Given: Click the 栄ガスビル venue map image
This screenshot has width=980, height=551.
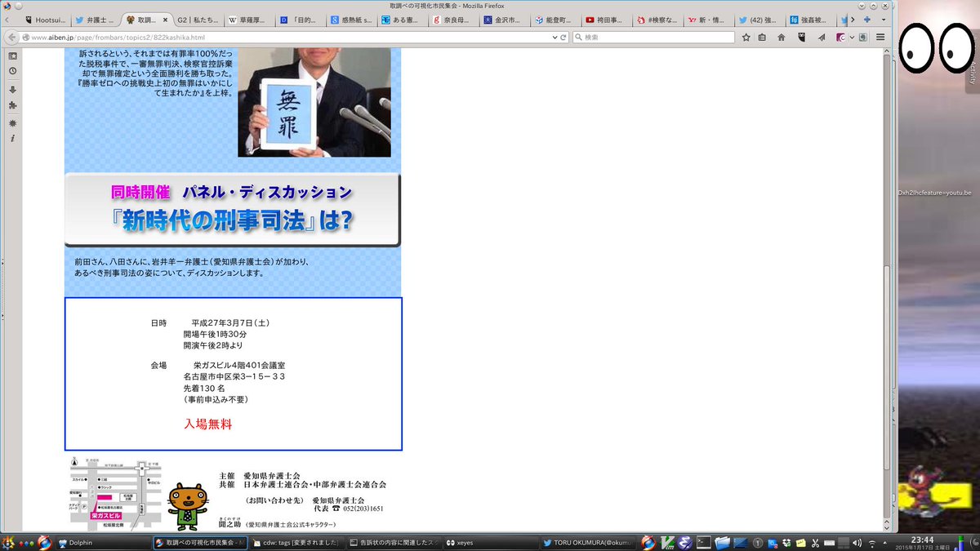Looking at the screenshot, I should (114, 494).
